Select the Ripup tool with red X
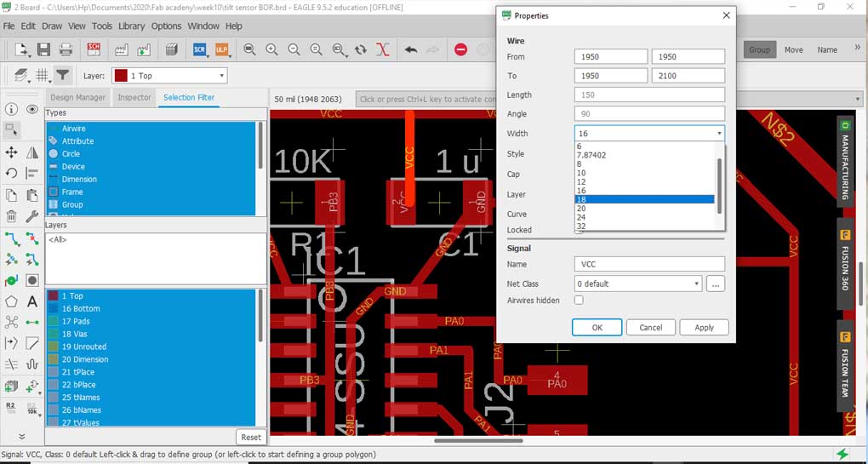The height and width of the screenshot is (464, 868). pyautogui.click(x=32, y=238)
